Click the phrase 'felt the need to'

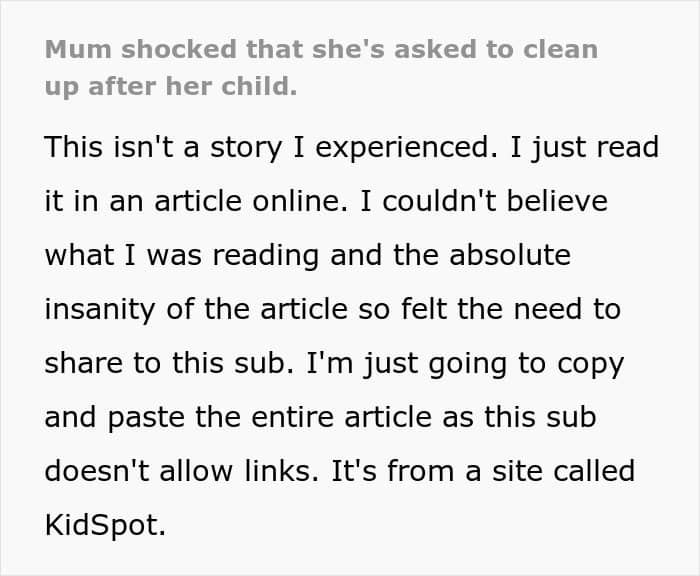[x=511, y=309]
